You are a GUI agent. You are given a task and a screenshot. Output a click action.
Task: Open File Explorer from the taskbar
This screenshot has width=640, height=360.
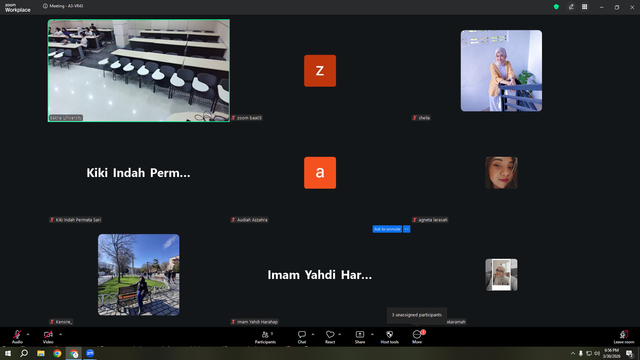coord(41,353)
